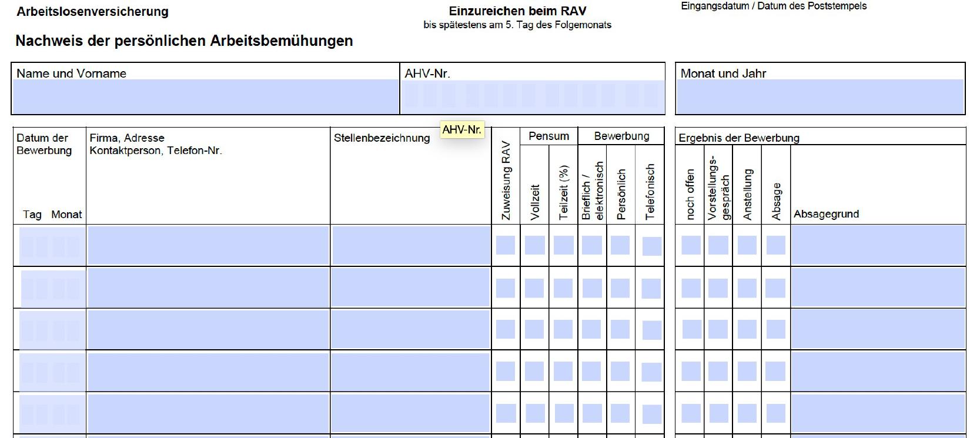This screenshot has width=980, height=438.
Task: Tick Vollzeit checkbox in first row
Action: [x=534, y=245]
